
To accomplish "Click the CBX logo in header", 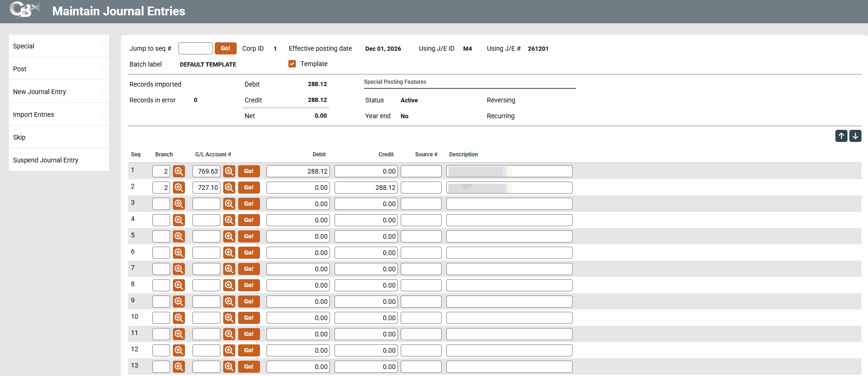I will tap(24, 10).
